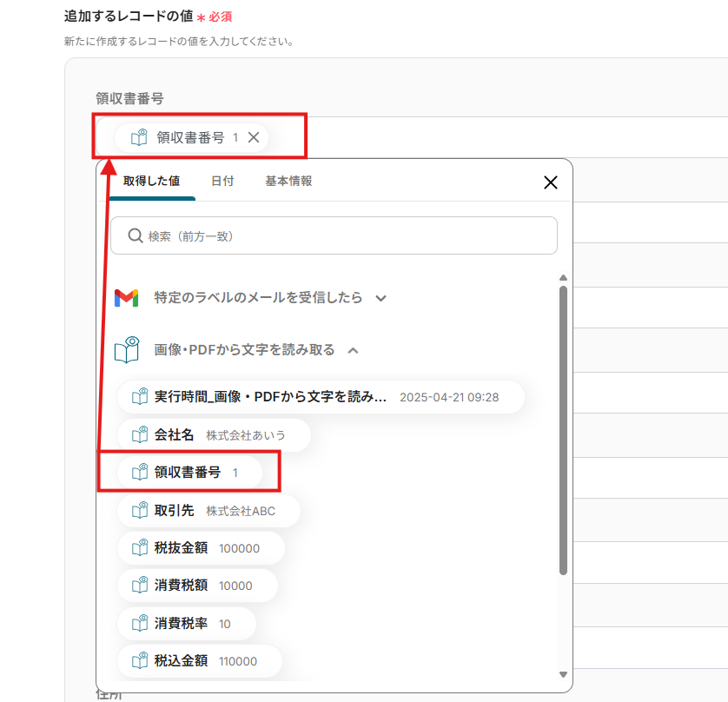Choose the 領収書番号 1 chip in the list

[x=190, y=473]
